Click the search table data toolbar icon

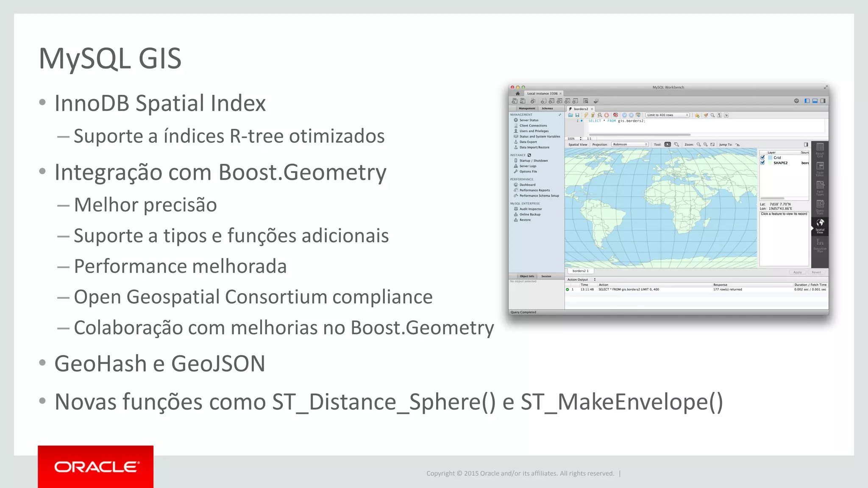586,101
